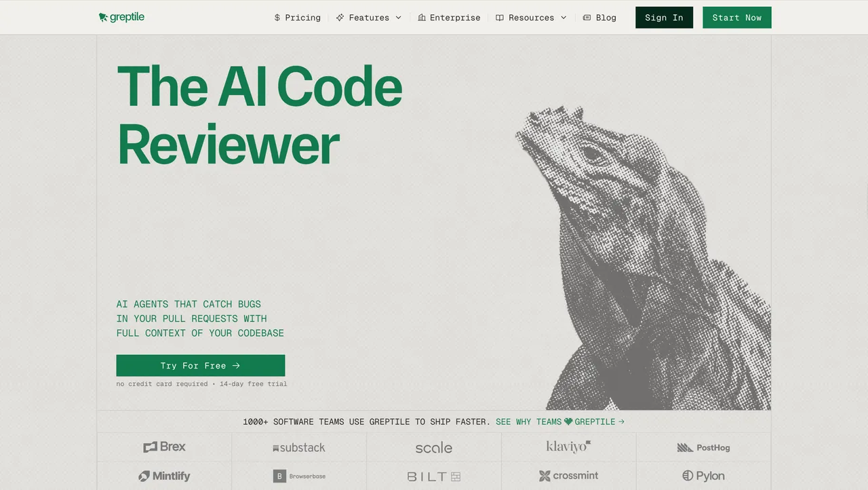Viewport: 868px width, 490px height.
Task: Open the PostHog logo tile
Action: coord(703,447)
